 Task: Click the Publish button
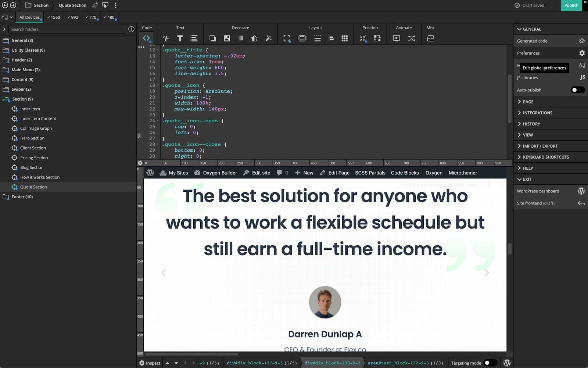pyautogui.click(x=571, y=6)
